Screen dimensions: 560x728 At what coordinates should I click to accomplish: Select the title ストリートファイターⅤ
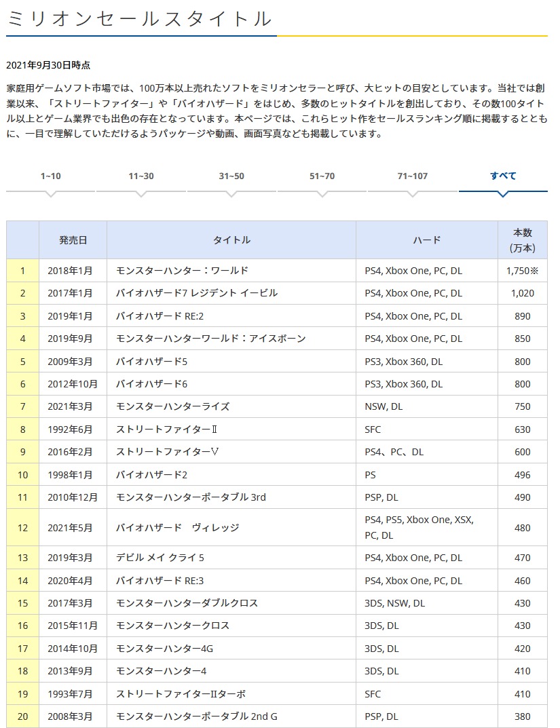point(167,453)
